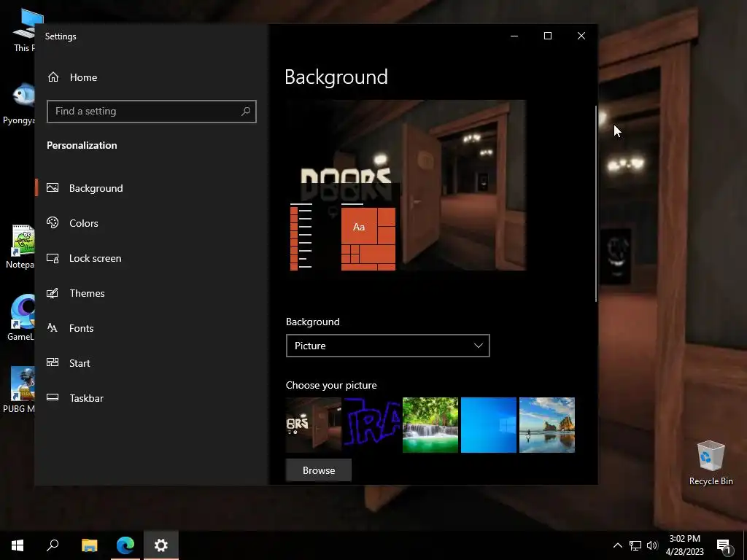Choose the DOORS hallway picture thumbnail
The height and width of the screenshot is (560, 747).
coord(314,425)
